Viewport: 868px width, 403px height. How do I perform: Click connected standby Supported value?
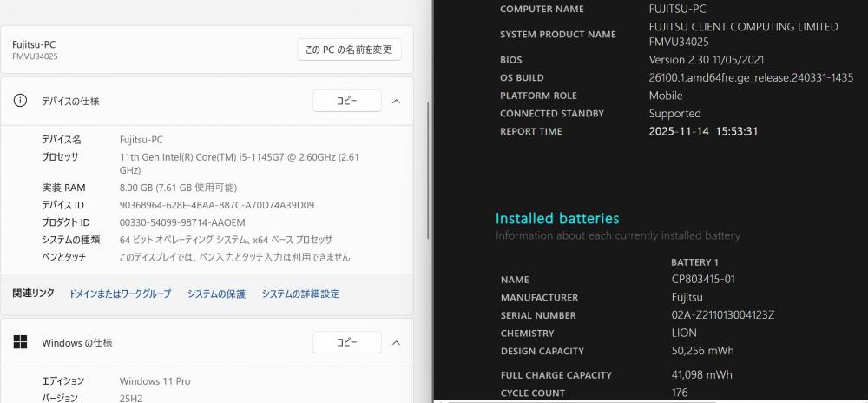674,114
